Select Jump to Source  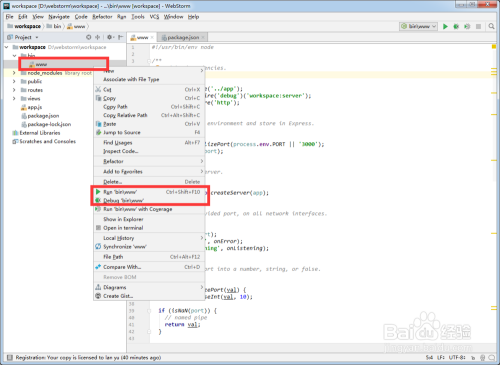coord(149,132)
